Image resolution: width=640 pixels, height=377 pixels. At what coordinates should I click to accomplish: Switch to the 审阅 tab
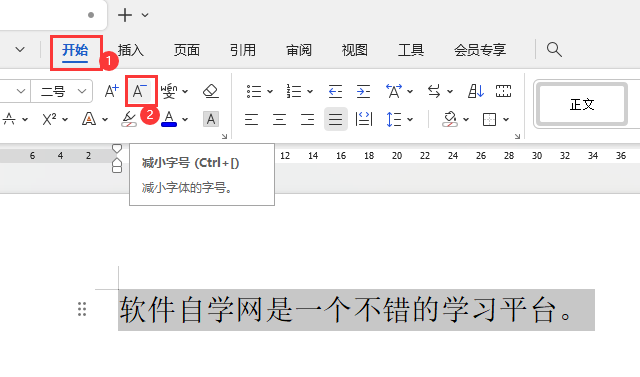pyautogui.click(x=299, y=50)
